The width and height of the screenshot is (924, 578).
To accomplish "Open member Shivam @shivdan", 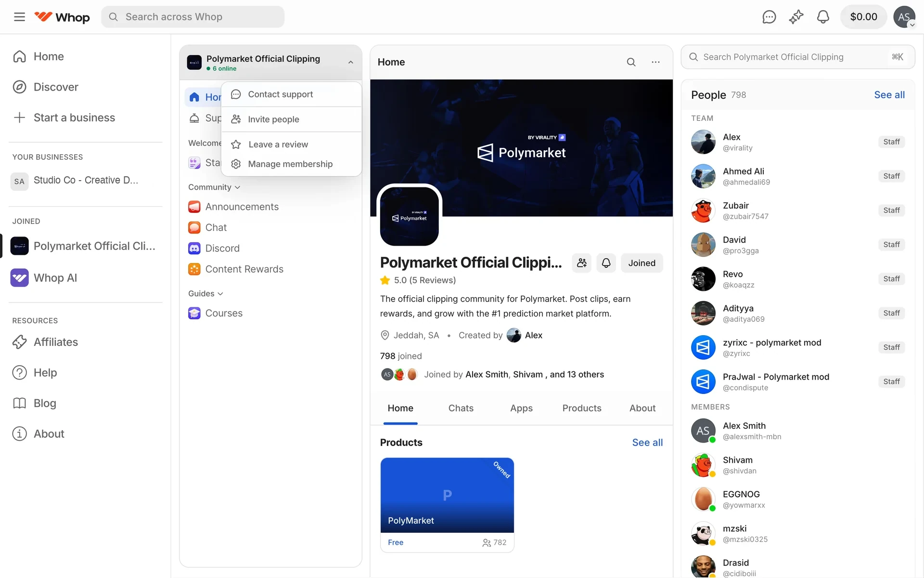I will 798,465.
